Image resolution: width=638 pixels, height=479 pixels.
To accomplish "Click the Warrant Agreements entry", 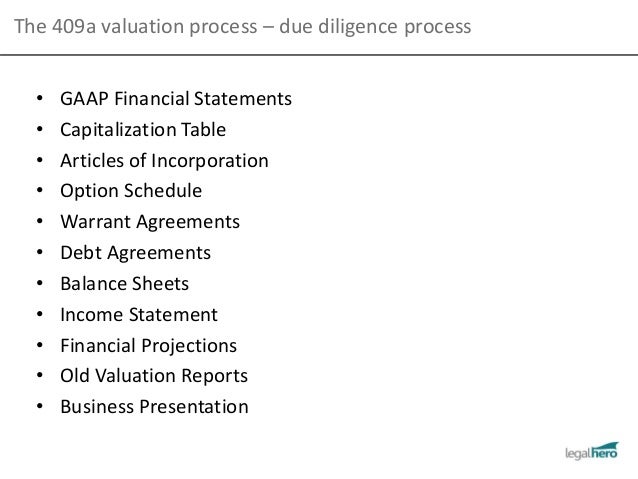I will [x=150, y=222].
